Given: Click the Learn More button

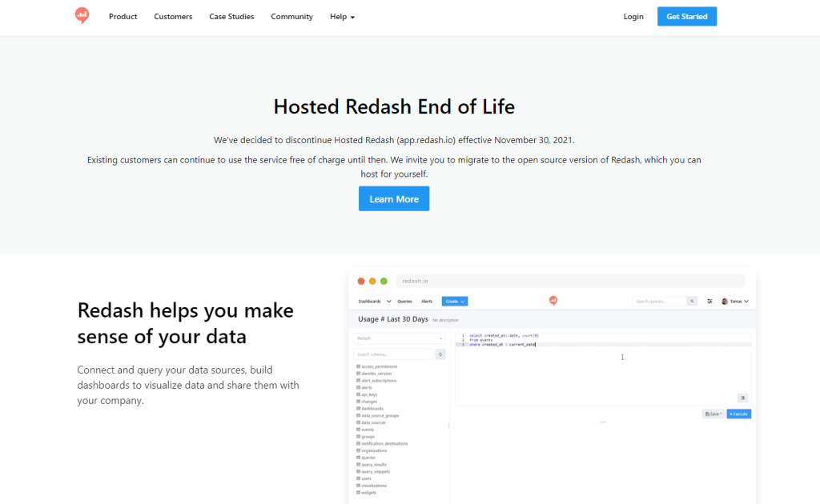Looking at the screenshot, I should pos(394,198).
